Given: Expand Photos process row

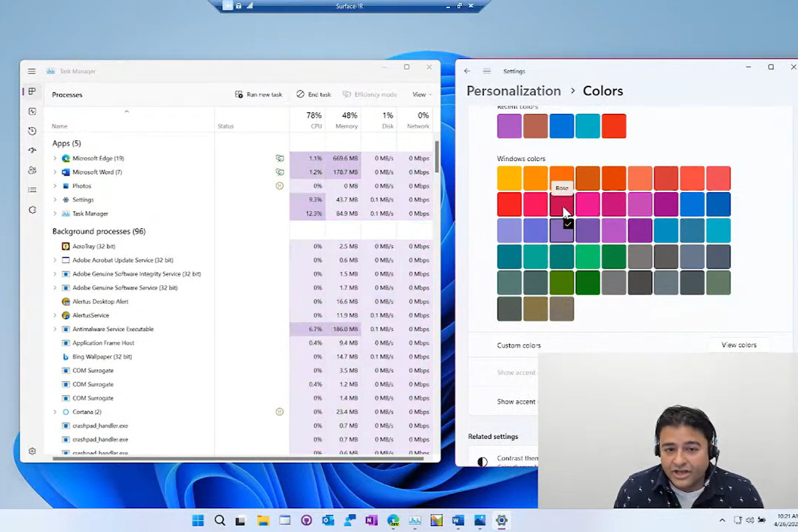Looking at the screenshot, I should pyautogui.click(x=55, y=186).
